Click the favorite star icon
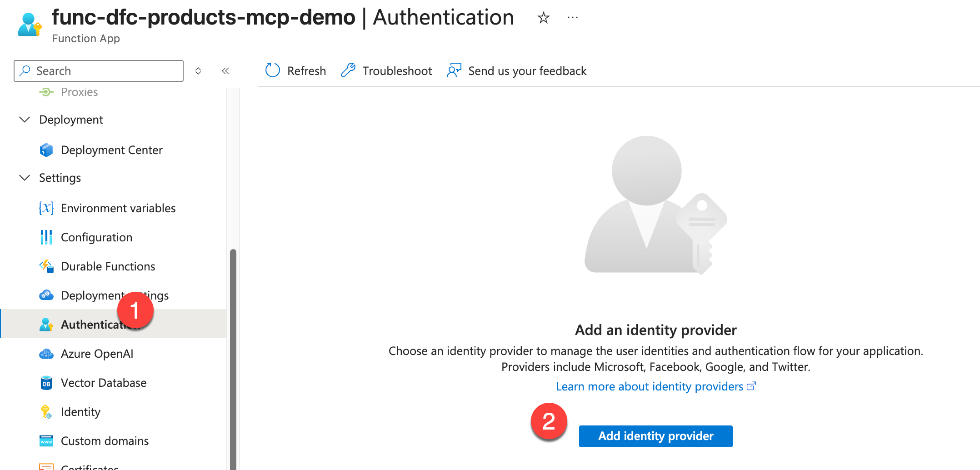Viewport: 980px width, 470px height. click(543, 18)
